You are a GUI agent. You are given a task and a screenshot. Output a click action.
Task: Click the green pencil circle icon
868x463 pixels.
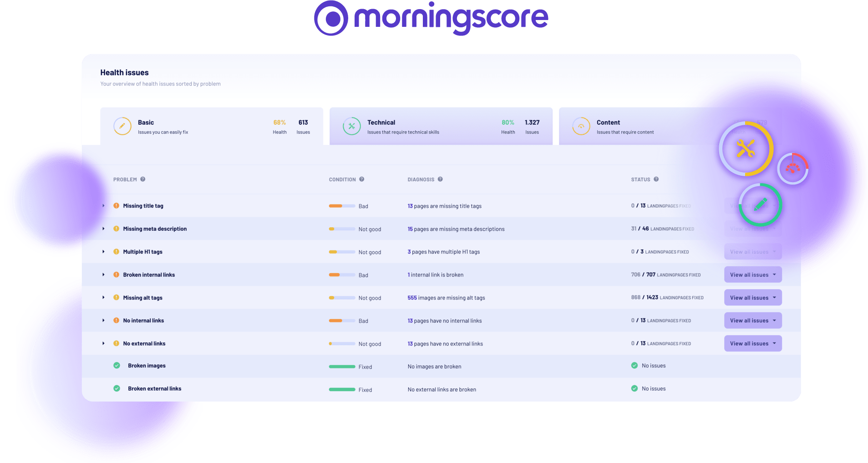coord(760,205)
